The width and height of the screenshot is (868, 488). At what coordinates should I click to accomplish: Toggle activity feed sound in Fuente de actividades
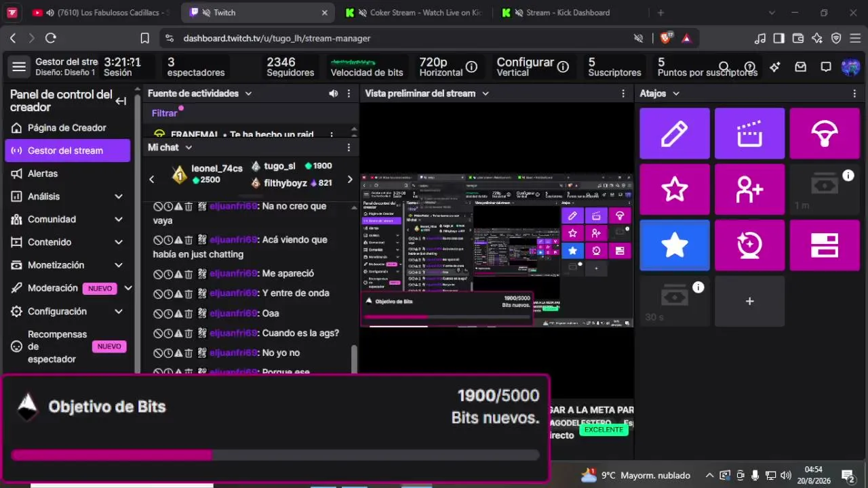point(333,94)
